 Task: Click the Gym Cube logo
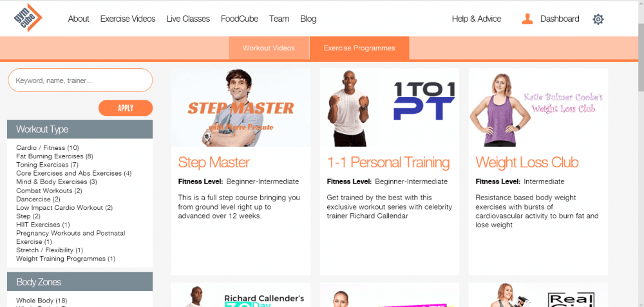point(28,18)
